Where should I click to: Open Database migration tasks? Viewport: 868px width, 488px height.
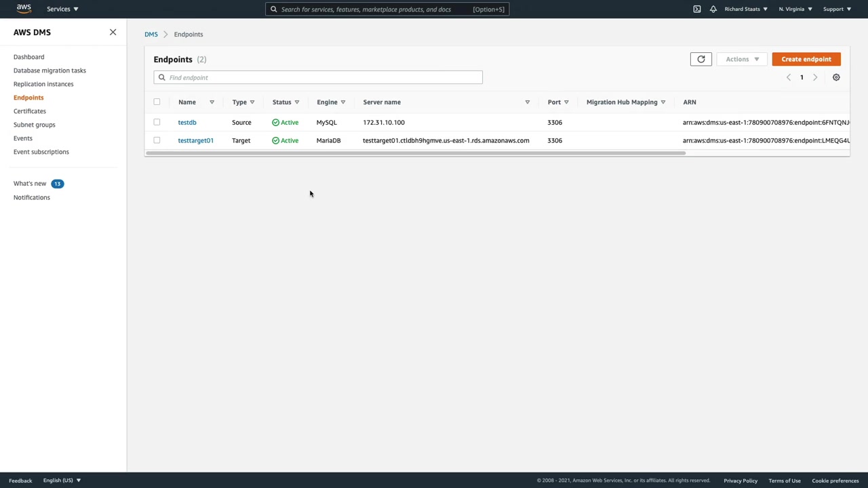[50, 70]
